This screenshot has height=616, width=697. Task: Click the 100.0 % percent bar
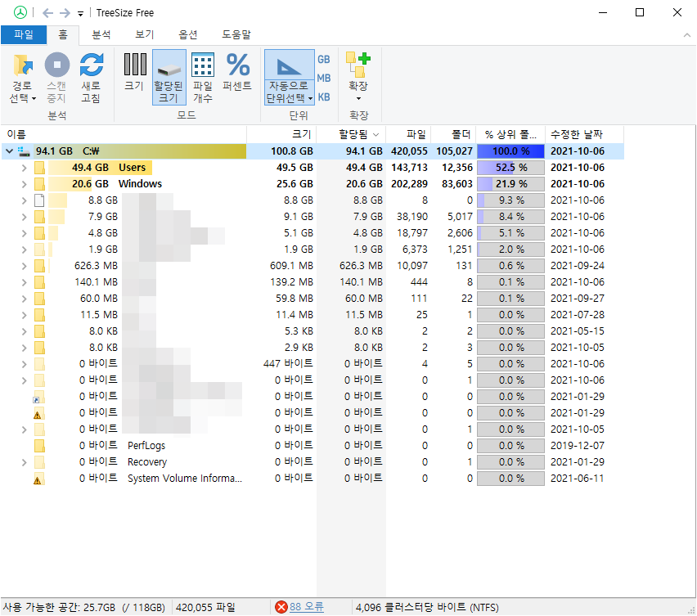(x=510, y=151)
